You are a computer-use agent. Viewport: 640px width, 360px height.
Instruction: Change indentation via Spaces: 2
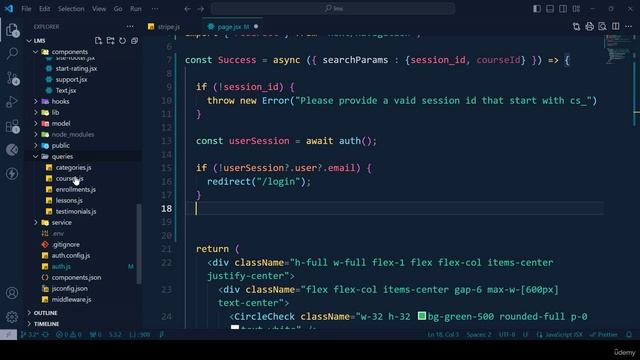(x=479, y=335)
